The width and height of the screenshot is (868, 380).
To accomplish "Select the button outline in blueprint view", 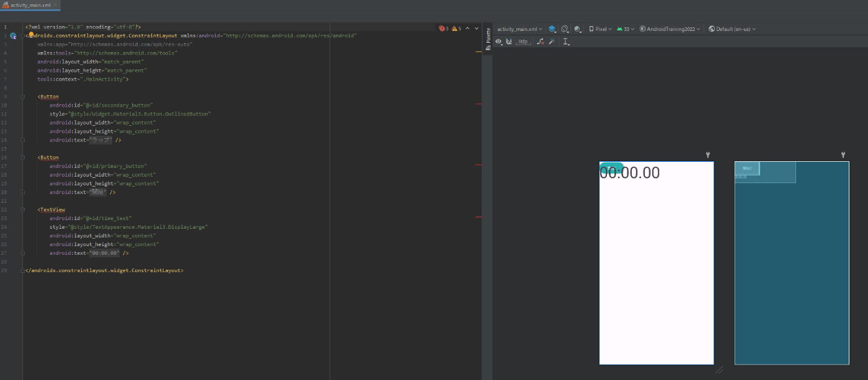I will (747, 168).
